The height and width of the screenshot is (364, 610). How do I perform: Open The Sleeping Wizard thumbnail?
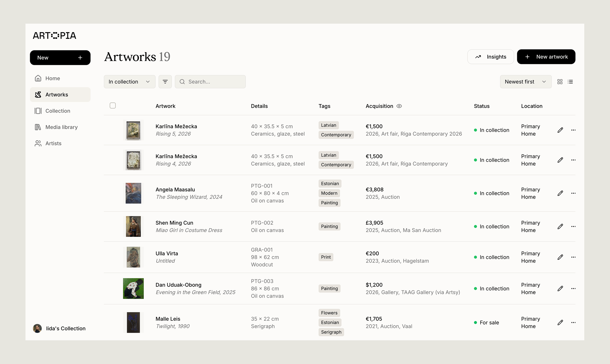[133, 193]
